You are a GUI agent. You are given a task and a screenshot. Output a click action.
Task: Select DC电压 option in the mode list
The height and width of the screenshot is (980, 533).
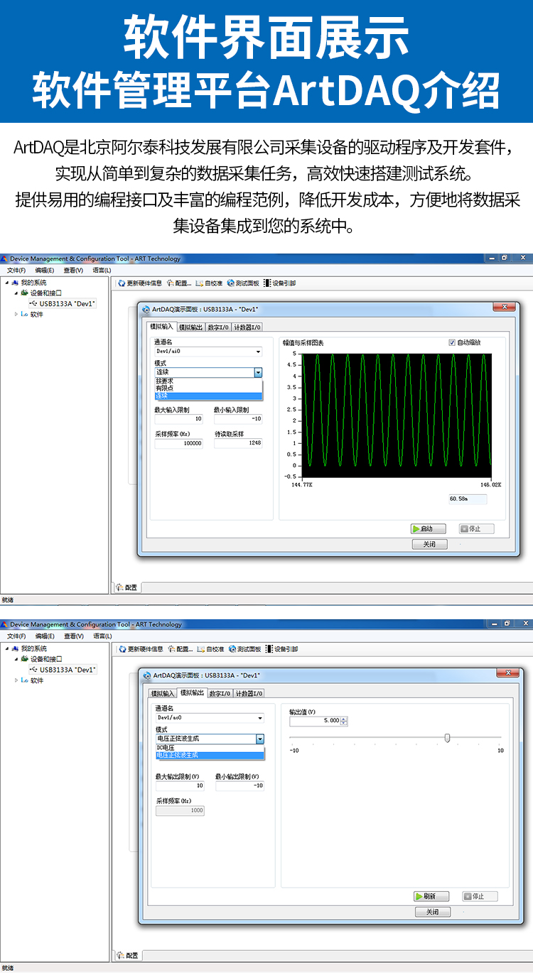coord(166,748)
